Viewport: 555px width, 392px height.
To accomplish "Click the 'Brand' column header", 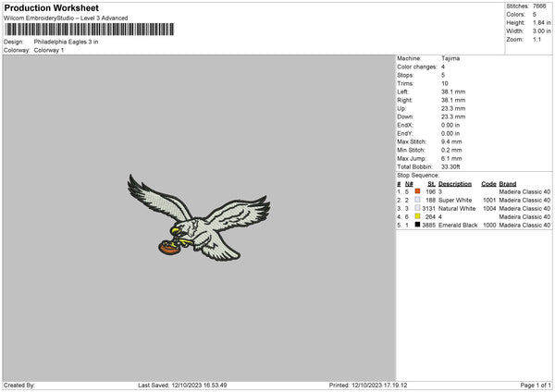I will click(x=508, y=184).
